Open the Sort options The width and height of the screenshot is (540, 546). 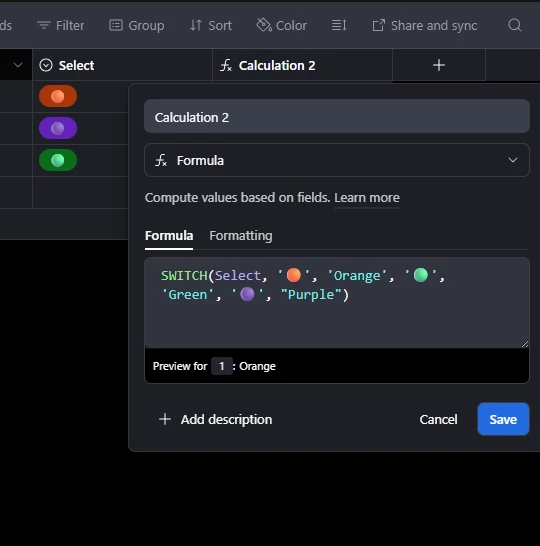coord(211,25)
